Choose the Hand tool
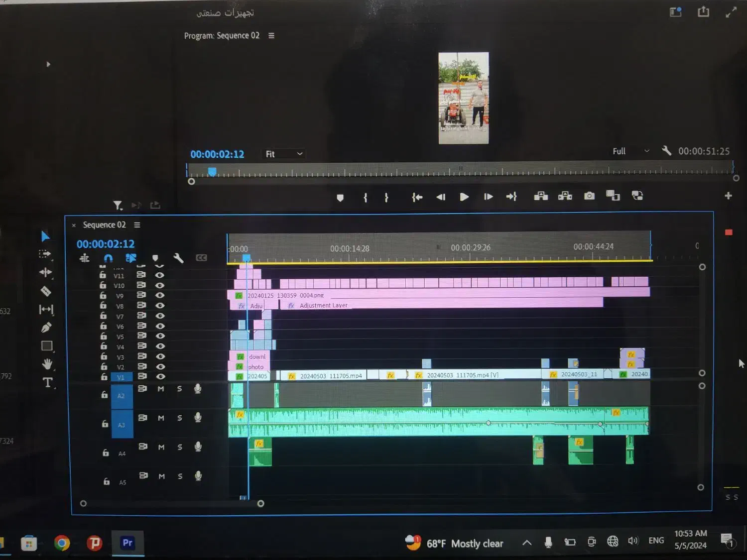Screen dimensions: 747x560 click(x=47, y=364)
